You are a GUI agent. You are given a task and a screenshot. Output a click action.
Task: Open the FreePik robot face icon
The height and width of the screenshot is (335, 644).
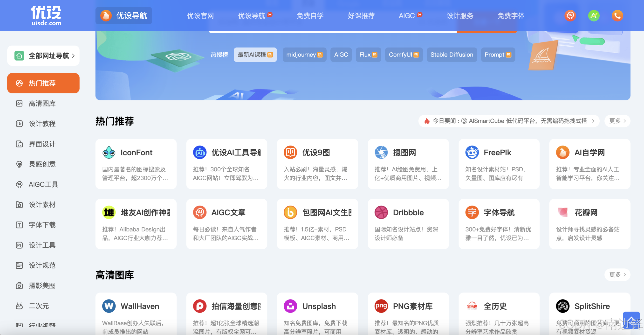(x=472, y=152)
